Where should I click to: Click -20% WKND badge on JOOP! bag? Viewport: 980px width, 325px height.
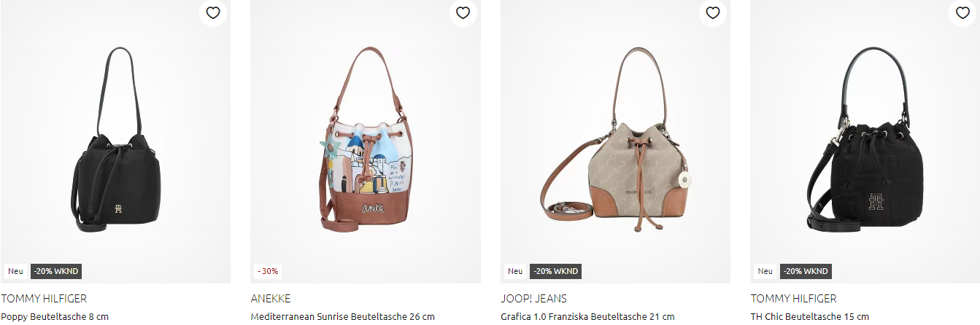(x=555, y=271)
